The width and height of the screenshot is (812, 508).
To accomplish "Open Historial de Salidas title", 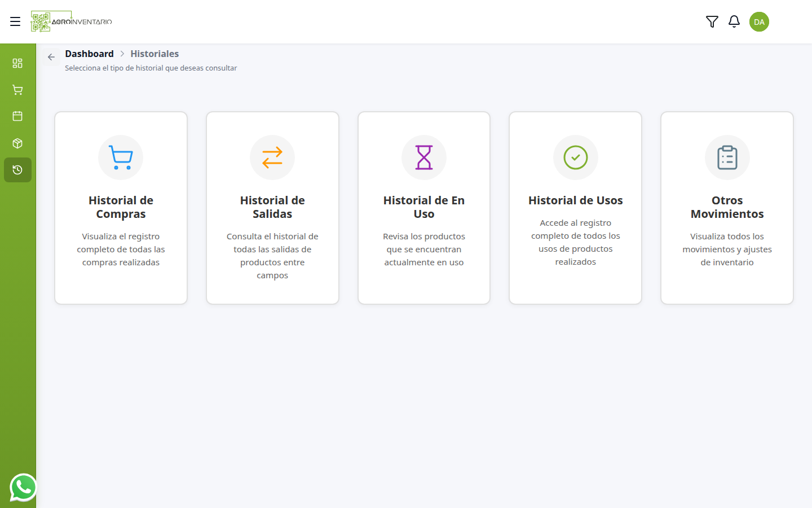I will (272, 207).
